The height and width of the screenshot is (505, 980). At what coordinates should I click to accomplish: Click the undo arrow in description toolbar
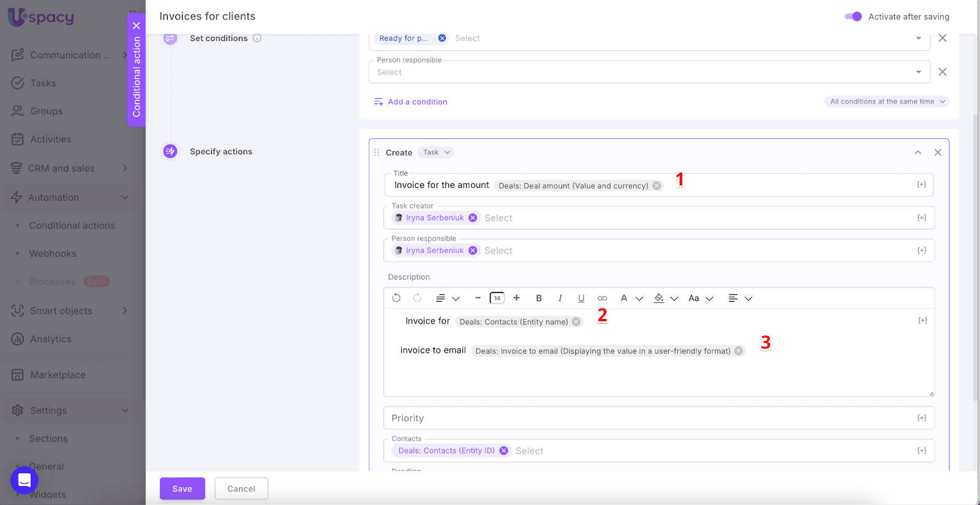coord(396,298)
